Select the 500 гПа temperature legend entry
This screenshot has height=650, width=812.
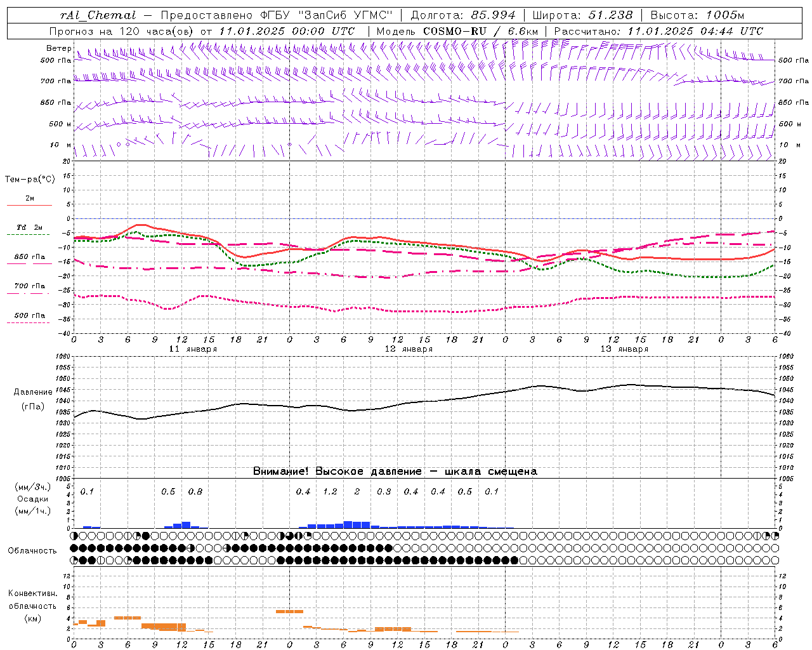click(30, 315)
